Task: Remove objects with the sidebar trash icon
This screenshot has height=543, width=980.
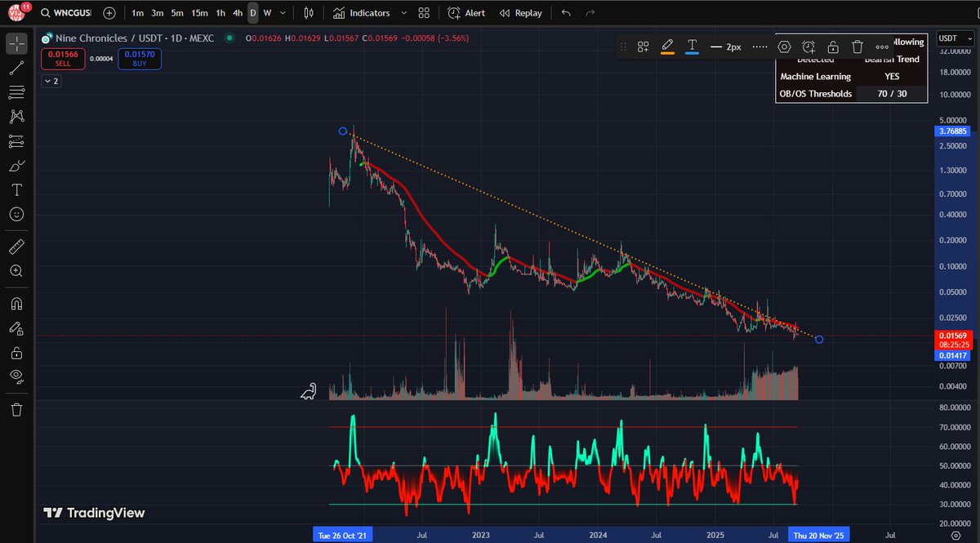Action: (16, 409)
